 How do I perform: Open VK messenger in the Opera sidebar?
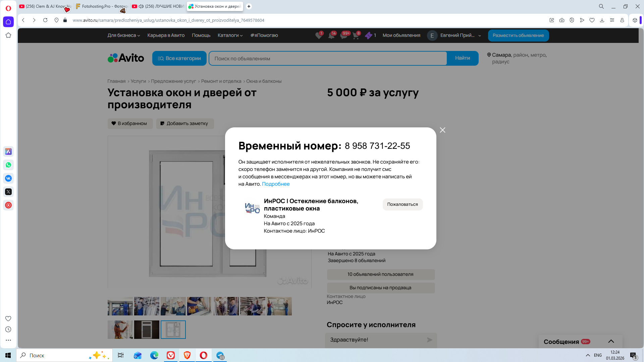(8, 178)
